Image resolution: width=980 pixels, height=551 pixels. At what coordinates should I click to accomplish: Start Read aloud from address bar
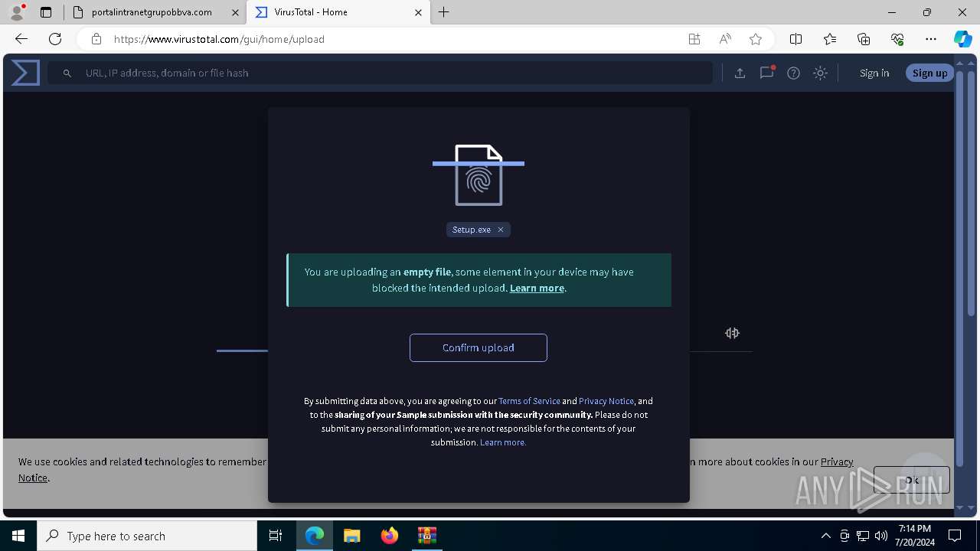(725, 39)
